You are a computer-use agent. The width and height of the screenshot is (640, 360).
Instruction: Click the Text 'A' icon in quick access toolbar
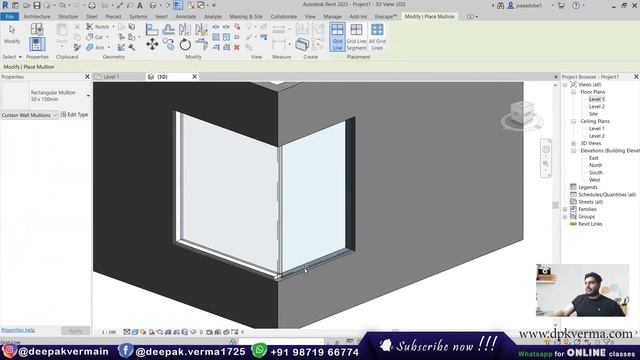140,5
